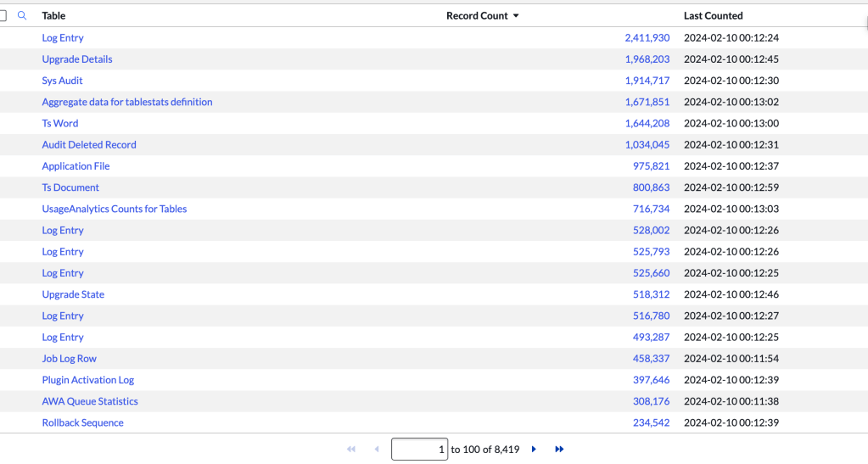Open the Plugin Activation Log link
Screen dimensions: 868x464
pos(88,380)
